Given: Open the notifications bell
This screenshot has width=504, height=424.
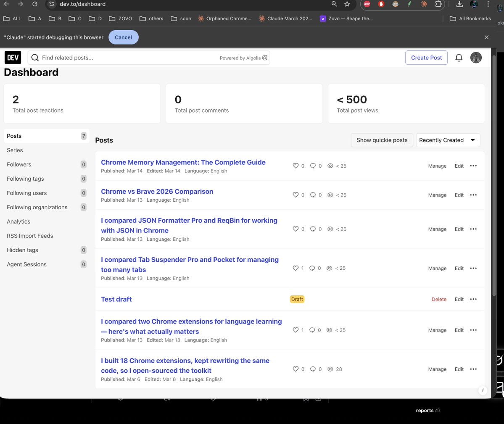Looking at the screenshot, I should coord(459,58).
